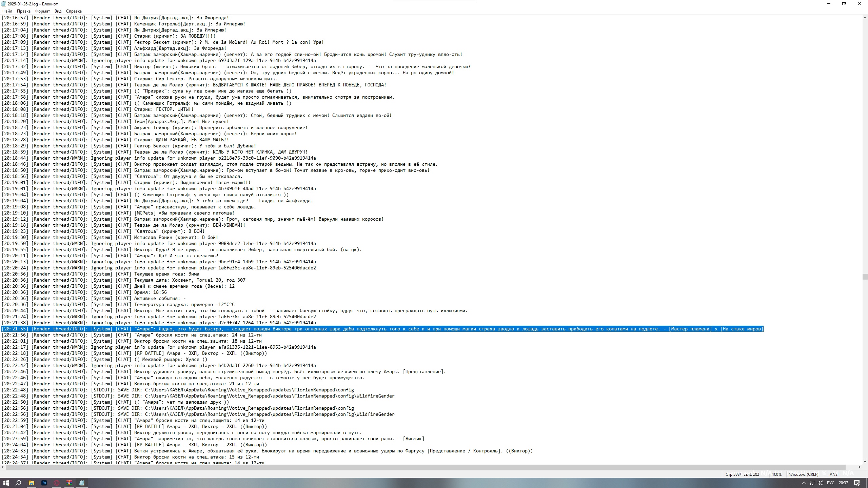The height and width of the screenshot is (488, 868).
Task: Click the highlighted 20:21:55 Амара chat line
Action: point(382,329)
